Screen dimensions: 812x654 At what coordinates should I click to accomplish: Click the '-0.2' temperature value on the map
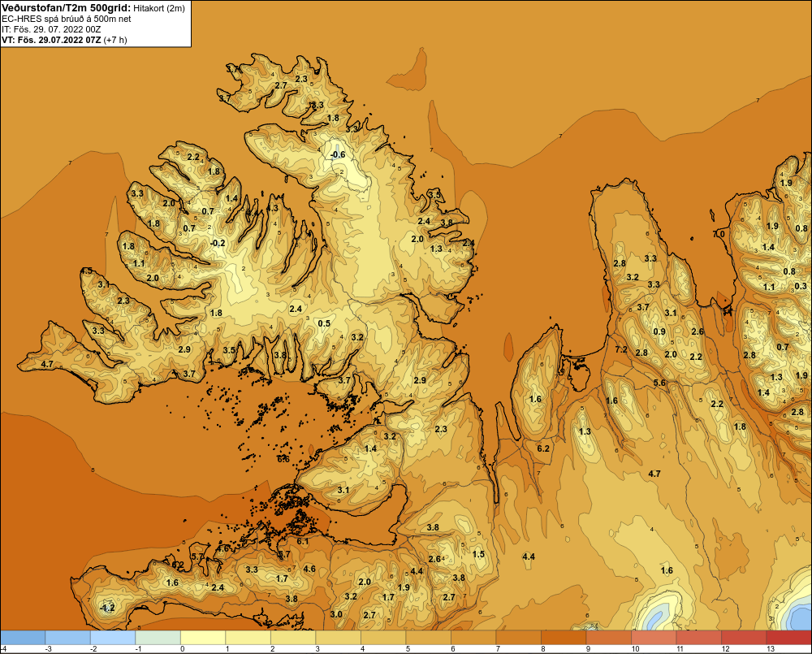(x=218, y=243)
